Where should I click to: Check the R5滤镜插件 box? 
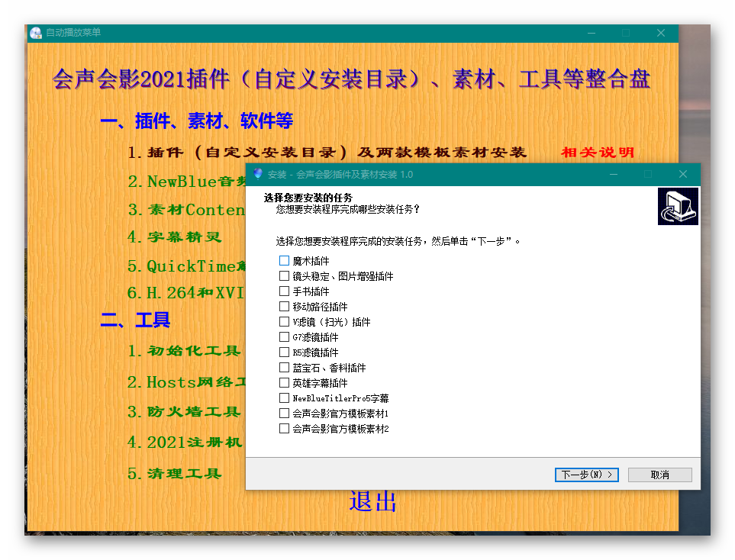pos(284,352)
